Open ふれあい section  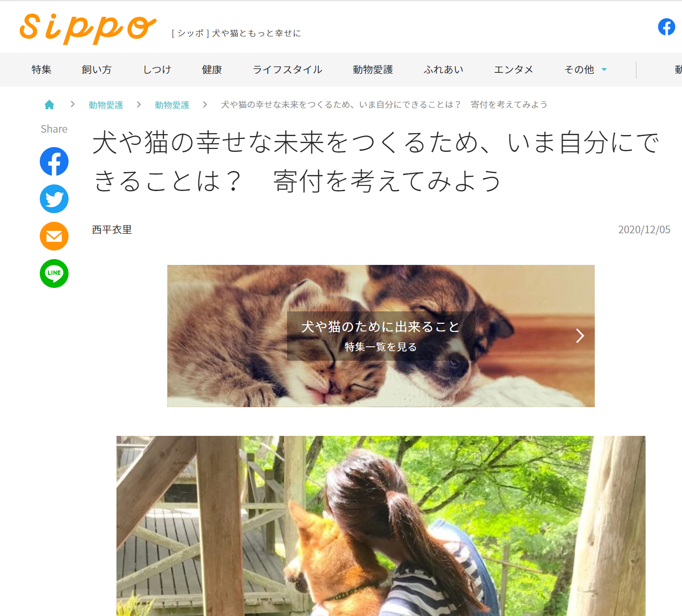443,69
